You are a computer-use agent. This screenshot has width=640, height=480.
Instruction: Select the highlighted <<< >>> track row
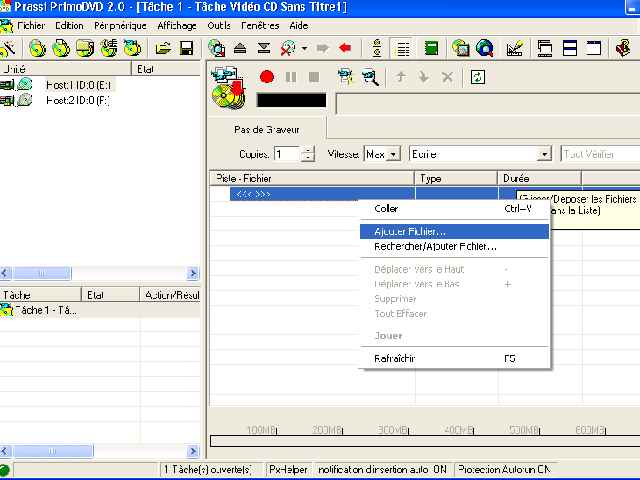coord(322,194)
